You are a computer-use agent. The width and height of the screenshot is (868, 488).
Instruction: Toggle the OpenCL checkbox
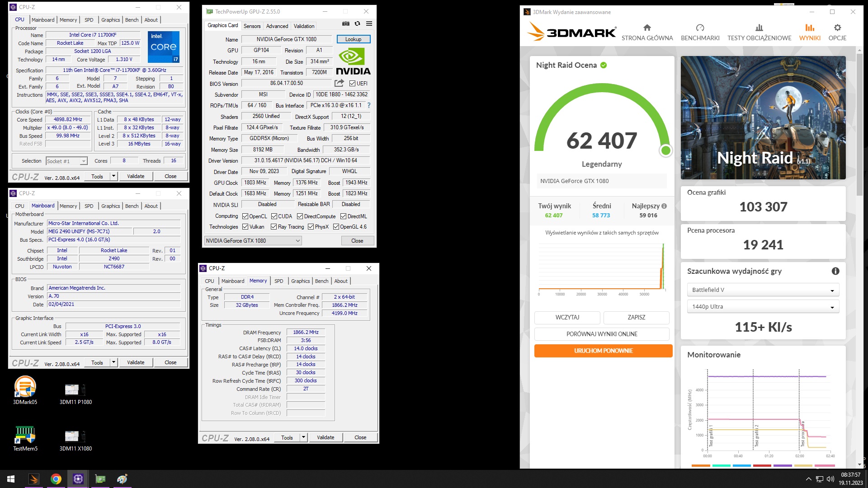point(245,216)
